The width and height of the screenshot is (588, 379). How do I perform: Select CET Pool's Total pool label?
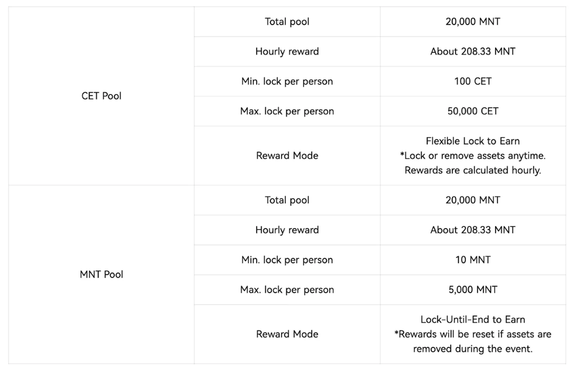click(287, 22)
